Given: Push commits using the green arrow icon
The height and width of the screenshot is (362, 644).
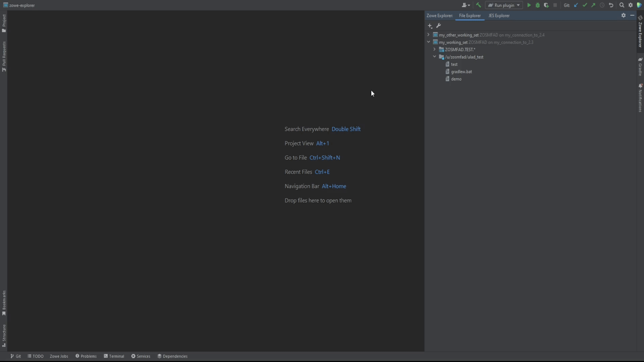Looking at the screenshot, I should pyautogui.click(x=593, y=5).
